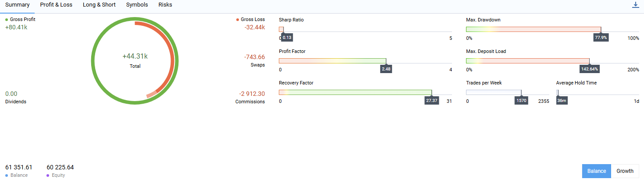Click the blue Balance legend dot
Viewport: 644px width, 186px height.
pyautogui.click(x=7, y=175)
